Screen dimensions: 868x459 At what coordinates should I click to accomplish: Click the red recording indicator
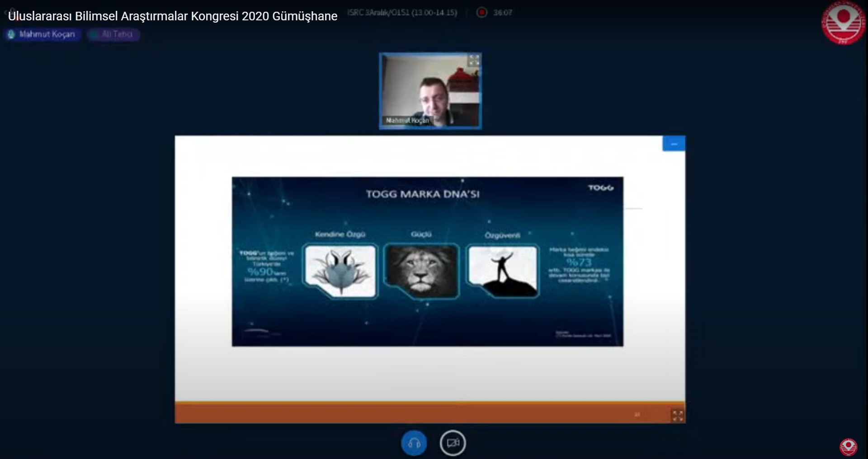(482, 12)
